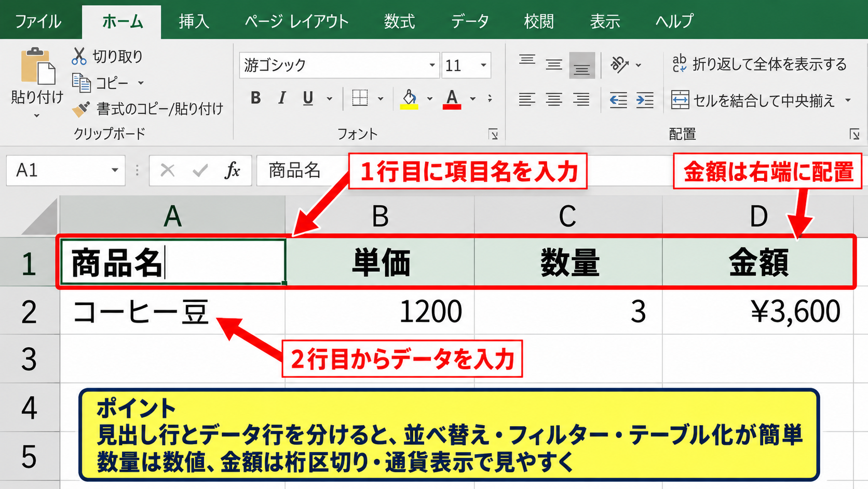Toggle Italic formatting
The image size is (868, 489).
pos(282,98)
